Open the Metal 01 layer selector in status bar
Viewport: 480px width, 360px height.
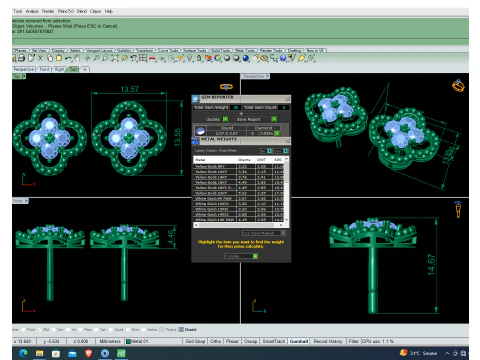coord(154,341)
